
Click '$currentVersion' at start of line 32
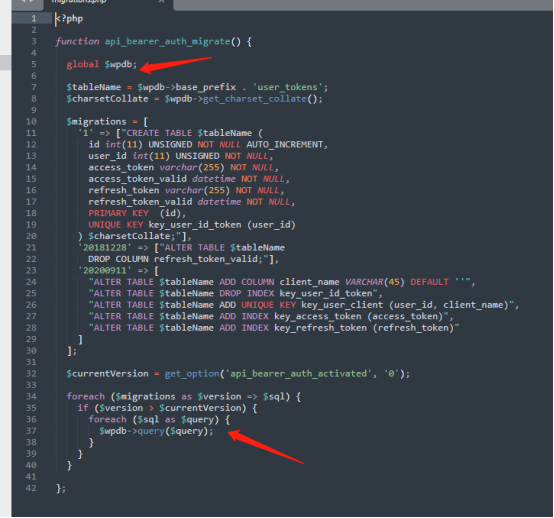click(x=107, y=373)
